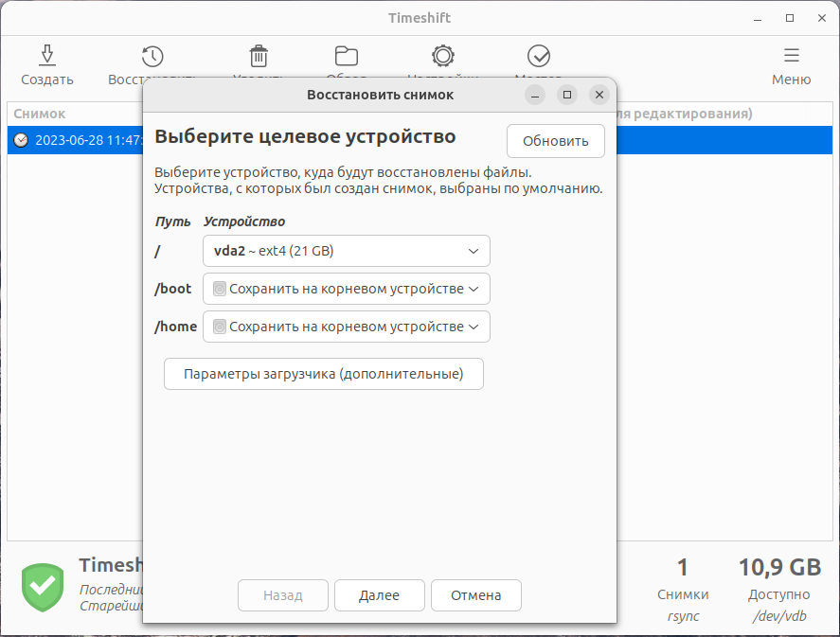Maximize the Восстановить снимок dialog
Viewport: 840px width, 637px height.
pyautogui.click(x=566, y=95)
